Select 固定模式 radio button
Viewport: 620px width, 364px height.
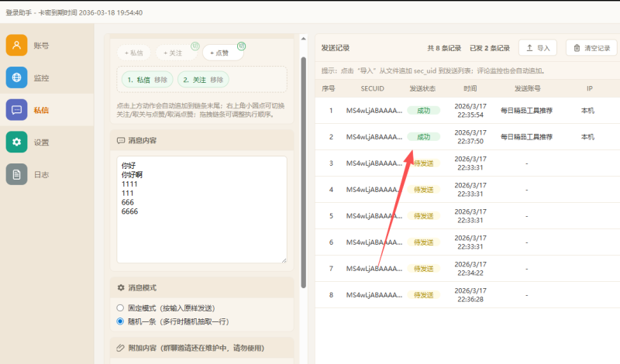[120, 308]
